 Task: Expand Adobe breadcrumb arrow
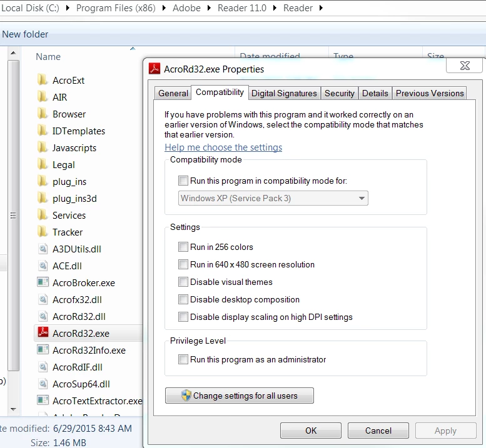tap(209, 8)
